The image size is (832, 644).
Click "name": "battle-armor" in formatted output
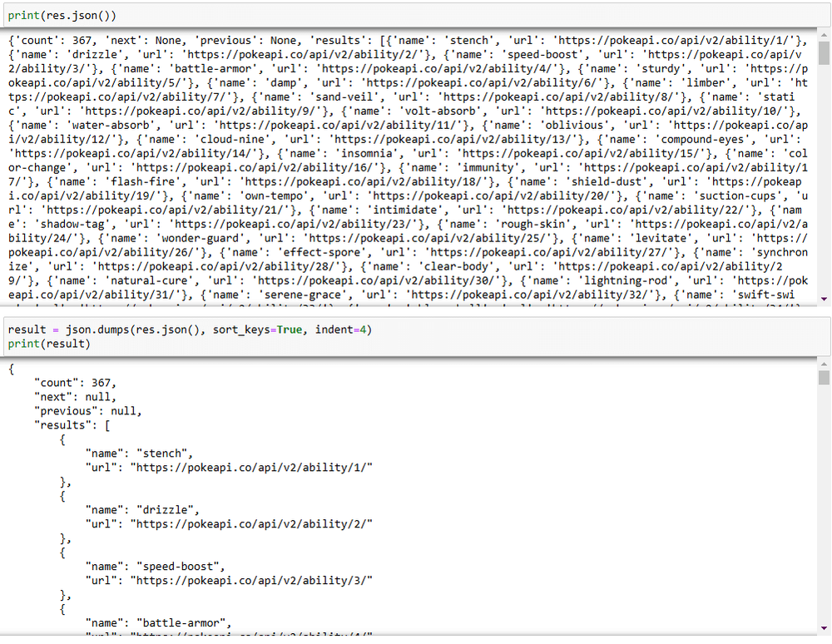pyautogui.click(x=158, y=623)
